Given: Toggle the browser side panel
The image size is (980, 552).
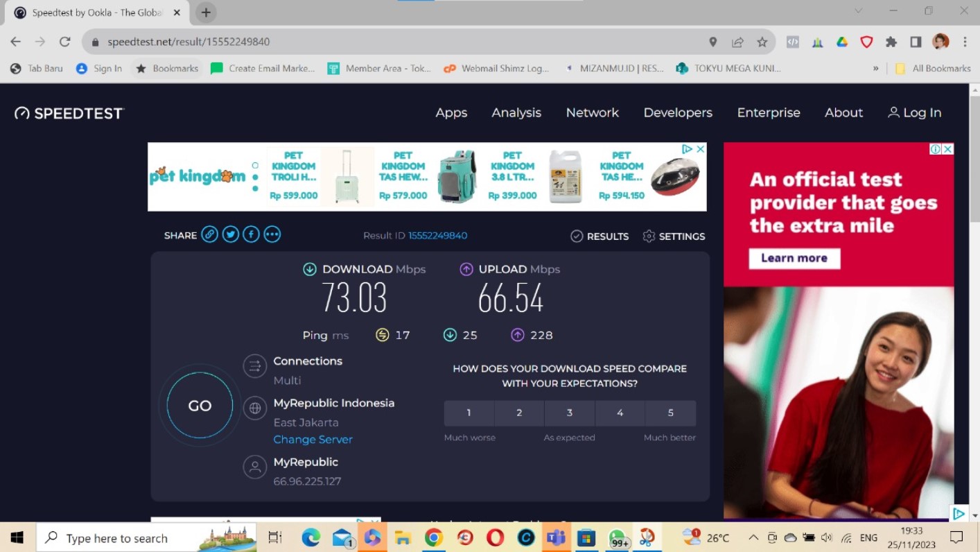Looking at the screenshot, I should point(916,42).
